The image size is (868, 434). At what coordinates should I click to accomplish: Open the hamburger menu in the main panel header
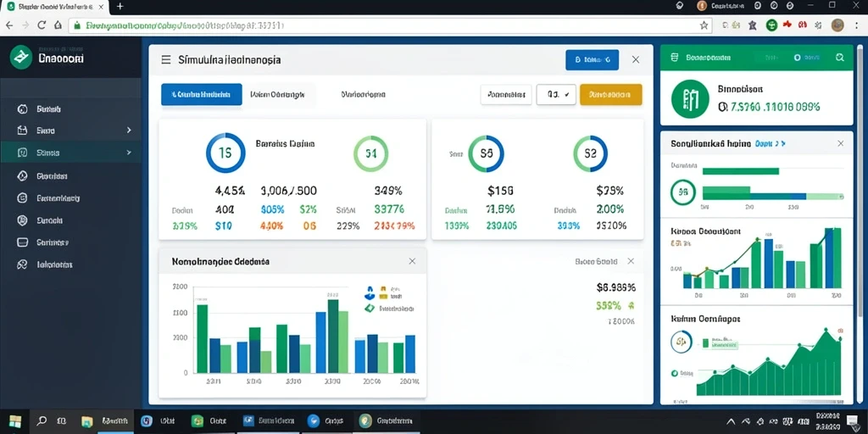(165, 60)
